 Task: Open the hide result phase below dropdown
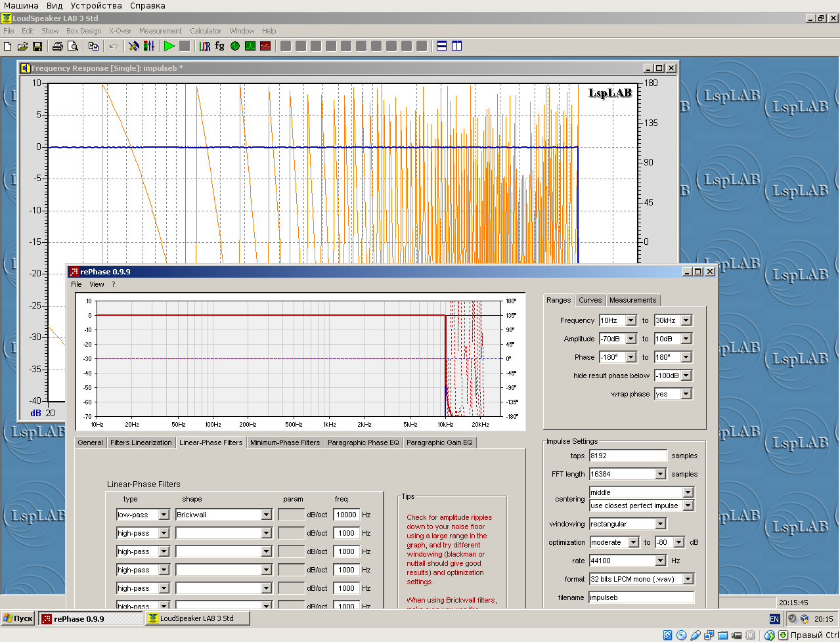(x=686, y=375)
